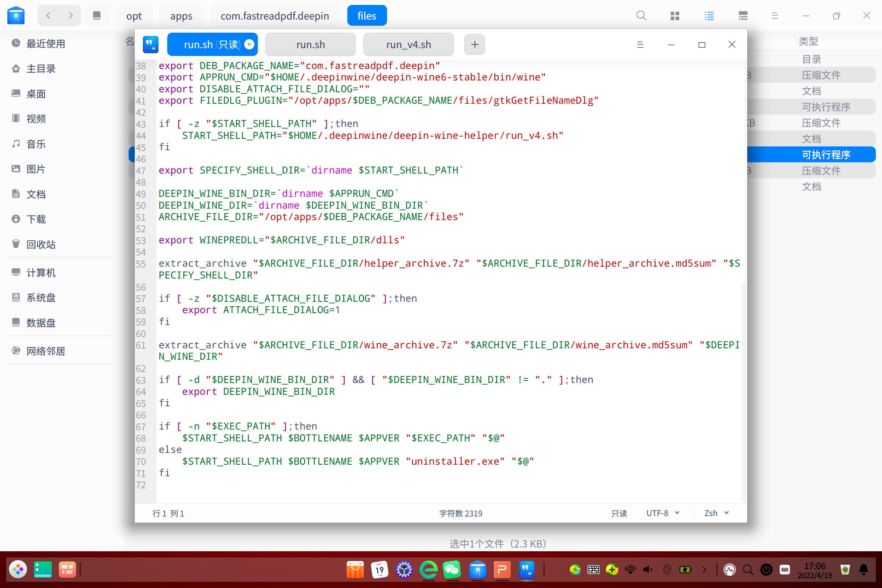Navigate to the apps breadcrumb folder

[181, 16]
